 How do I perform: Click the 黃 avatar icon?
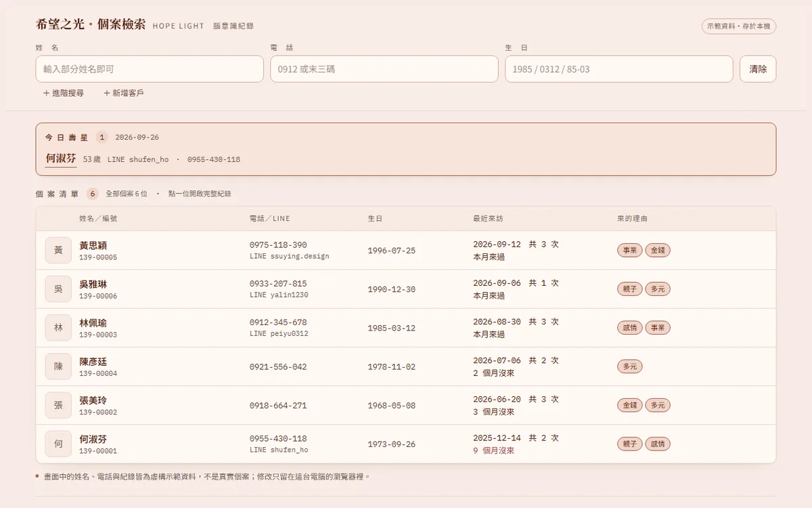click(x=58, y=251)
